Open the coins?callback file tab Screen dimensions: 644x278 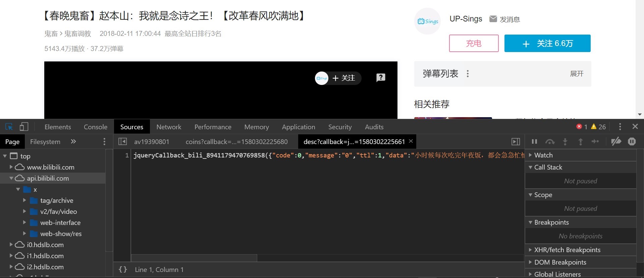coord(237,142)
